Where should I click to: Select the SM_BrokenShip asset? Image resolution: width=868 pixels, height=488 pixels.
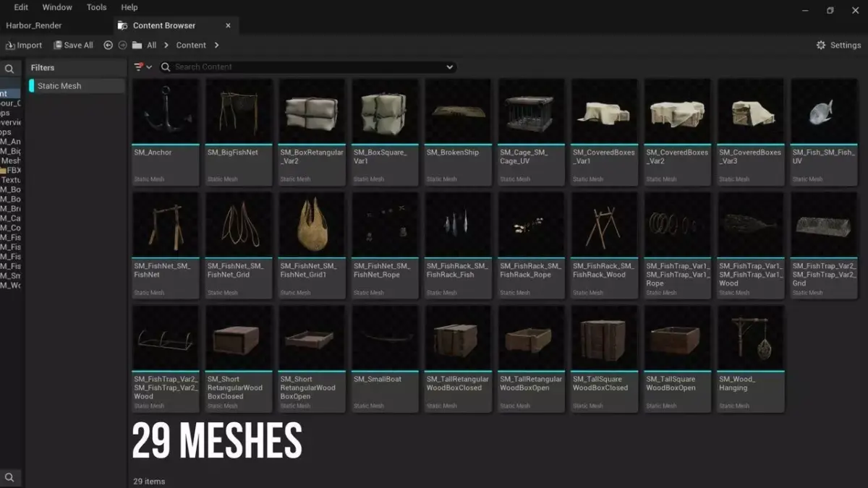point(458,132)
